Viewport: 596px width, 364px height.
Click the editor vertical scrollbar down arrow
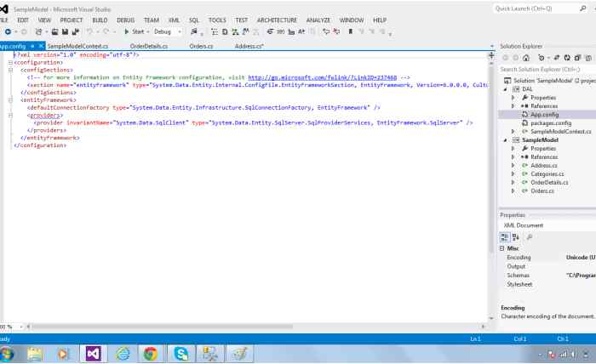[491, 318]
